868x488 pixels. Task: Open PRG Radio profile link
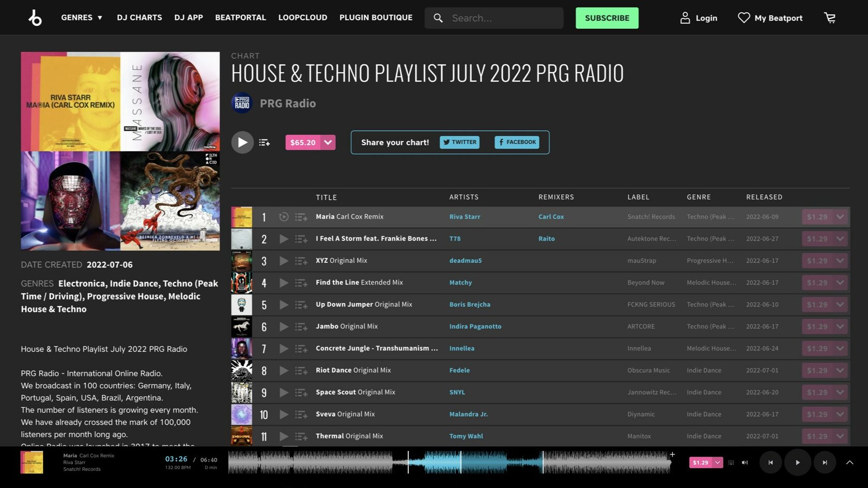pos(288,103)
